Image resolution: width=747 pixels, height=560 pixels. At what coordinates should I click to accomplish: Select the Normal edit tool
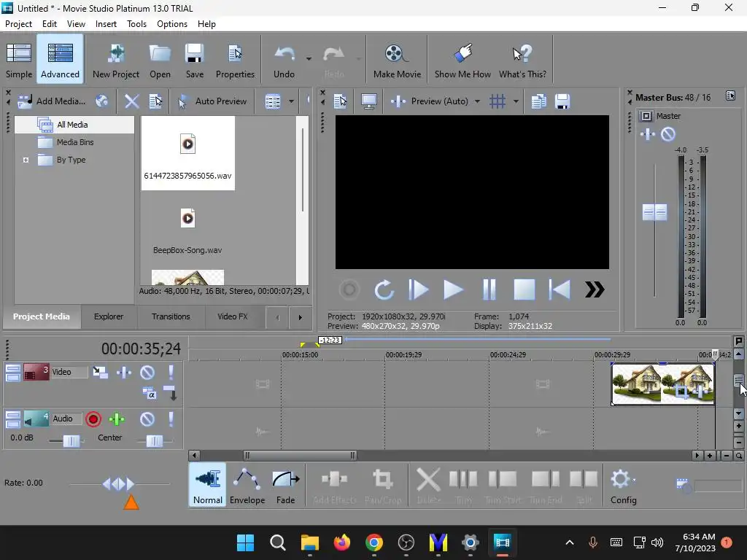pos(208,485)
